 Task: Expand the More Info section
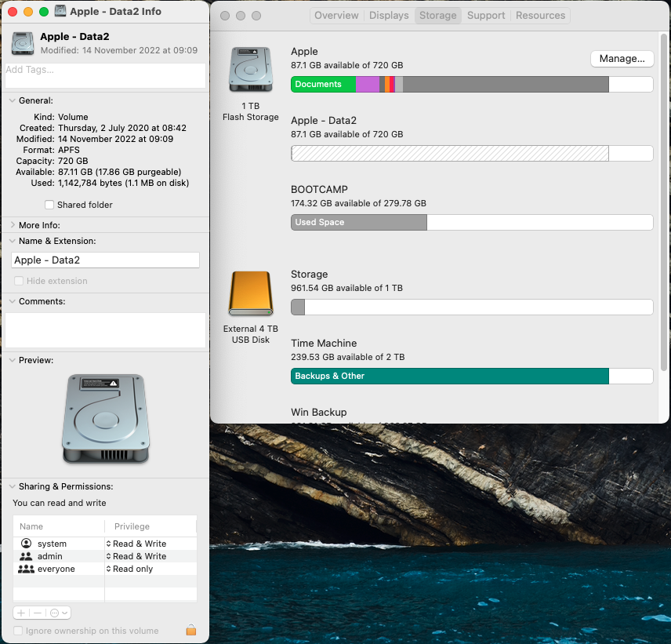click(x=13, y=225)
